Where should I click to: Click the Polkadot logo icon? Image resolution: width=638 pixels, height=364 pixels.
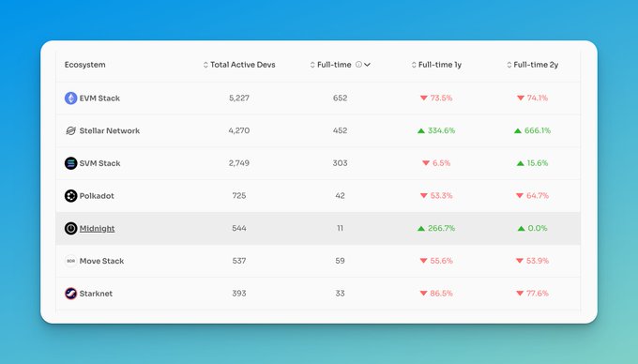point(70,196)
